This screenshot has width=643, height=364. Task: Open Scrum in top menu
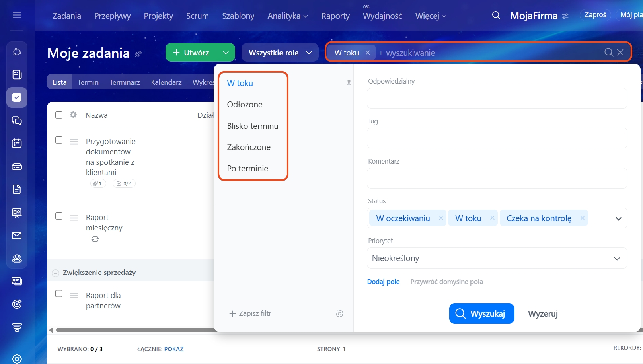(x=197, y=16)
